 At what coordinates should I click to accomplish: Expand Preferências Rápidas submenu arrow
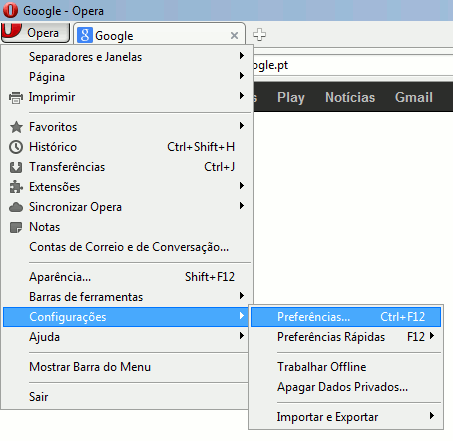pos(432,336)
